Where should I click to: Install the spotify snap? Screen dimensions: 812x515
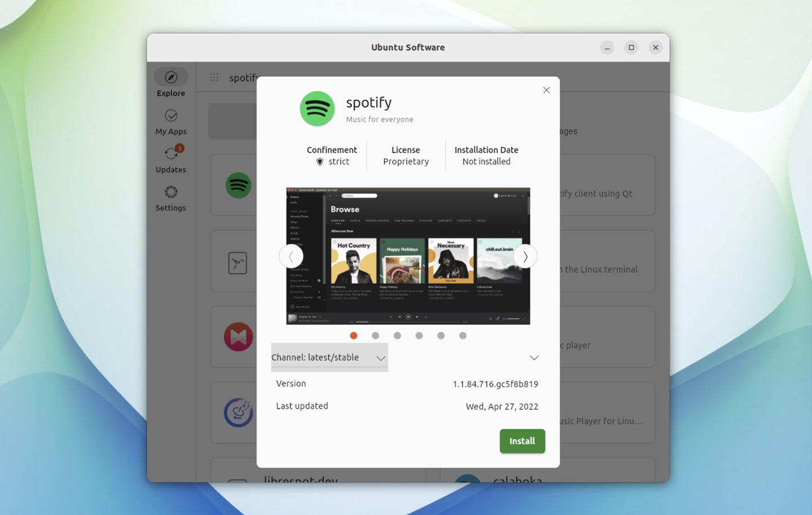tap(522, 441)
